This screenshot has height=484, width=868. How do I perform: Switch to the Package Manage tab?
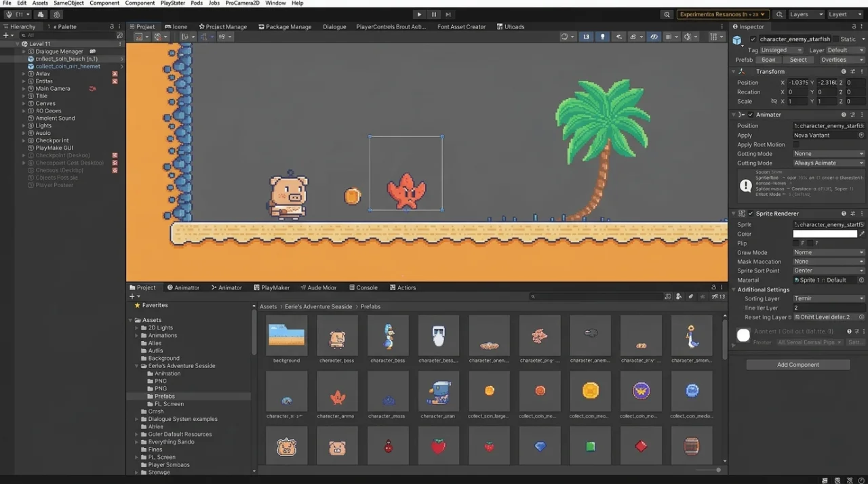click(x=285, y=26)
